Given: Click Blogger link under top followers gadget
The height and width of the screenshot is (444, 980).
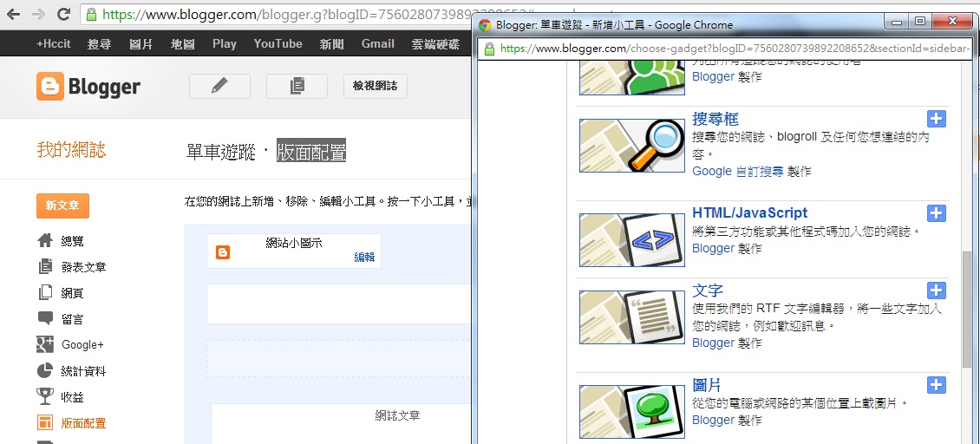Looking at the screenshot, I should pyautogui.click(x=713, y=77).
